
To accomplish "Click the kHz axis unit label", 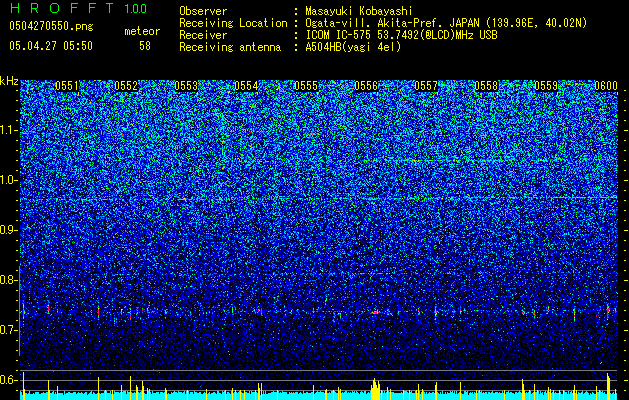I will (9, 81).
